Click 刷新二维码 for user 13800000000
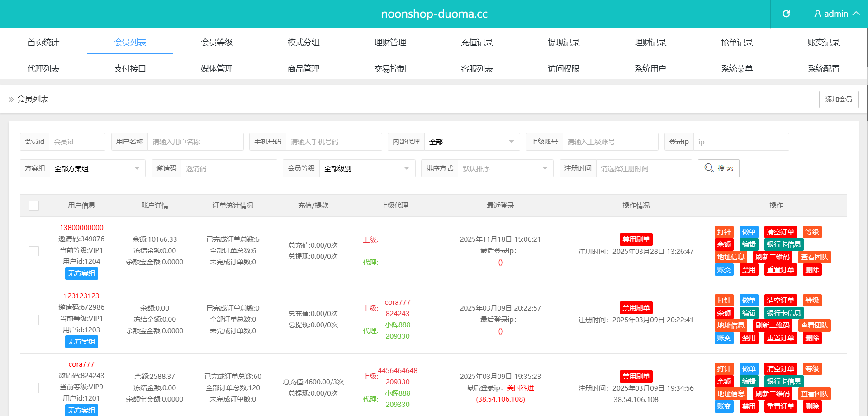The width and height of the screenshot is (868, 416). pyautogui.click(x=772, y=257)
